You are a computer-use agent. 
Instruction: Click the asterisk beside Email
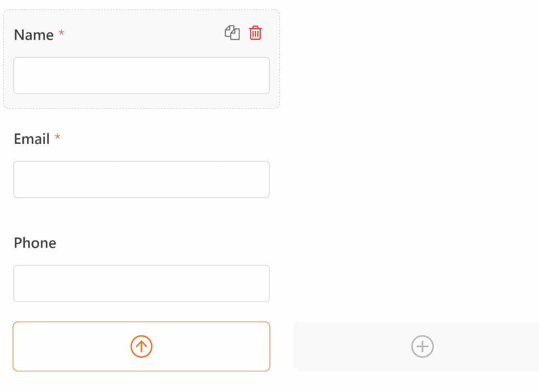point(57,138)
